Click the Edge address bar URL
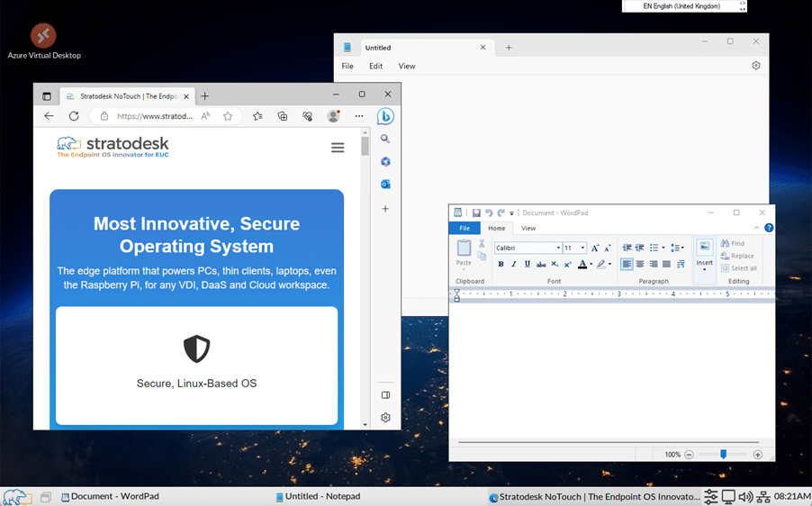Screen dimensions: 812x506 [154, 116]
